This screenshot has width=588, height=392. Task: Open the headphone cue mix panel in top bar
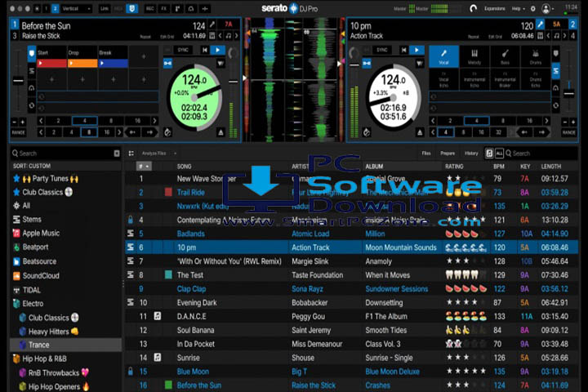pos(191,8)
